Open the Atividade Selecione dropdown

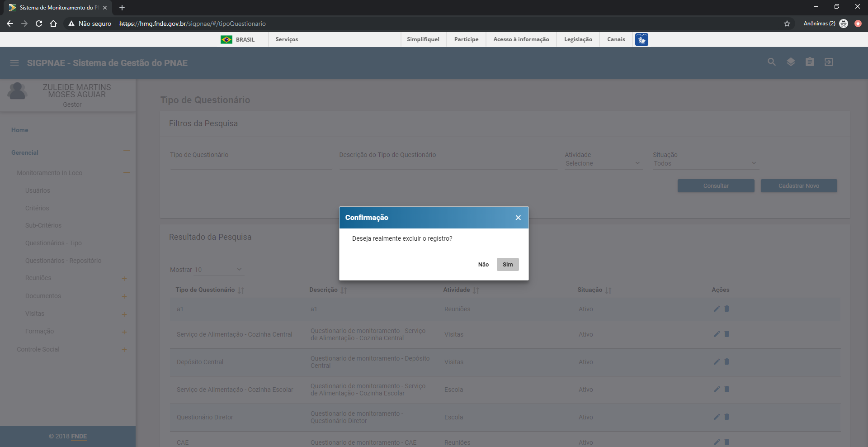[x=603, y=163]
